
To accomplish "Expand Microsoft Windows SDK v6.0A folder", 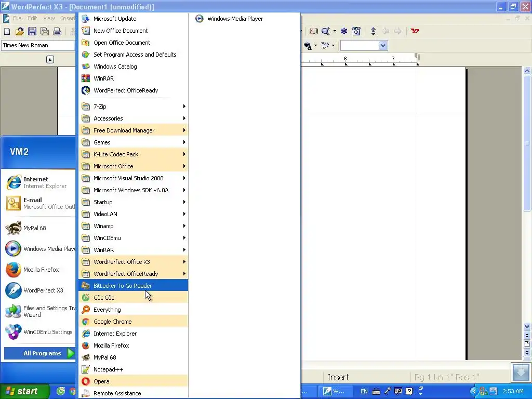I will [x=133, y=190].
